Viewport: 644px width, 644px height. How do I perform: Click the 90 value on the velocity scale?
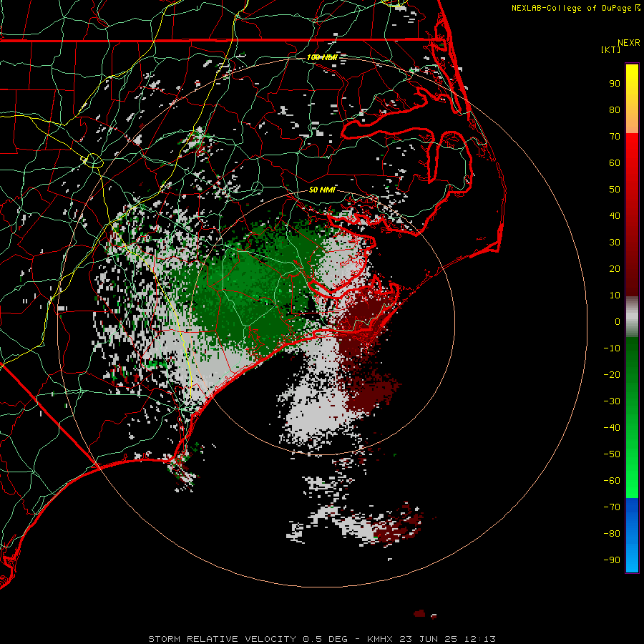click(615, 84)
